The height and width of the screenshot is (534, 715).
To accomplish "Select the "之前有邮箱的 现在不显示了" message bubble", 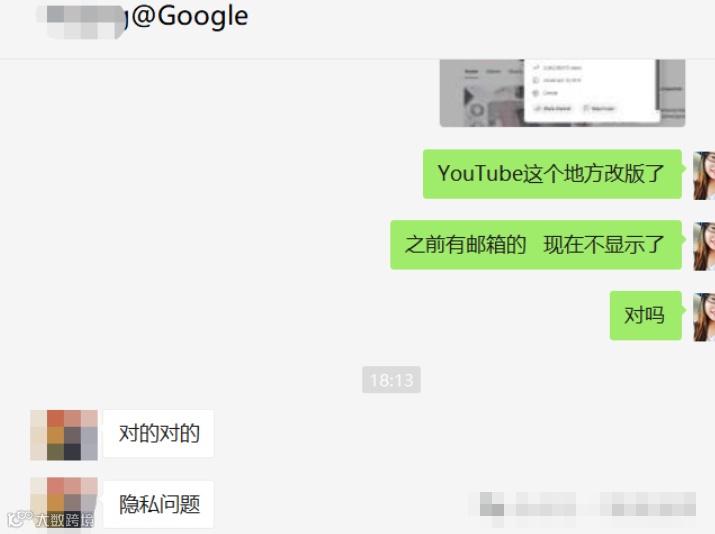I will coord(536,245).
